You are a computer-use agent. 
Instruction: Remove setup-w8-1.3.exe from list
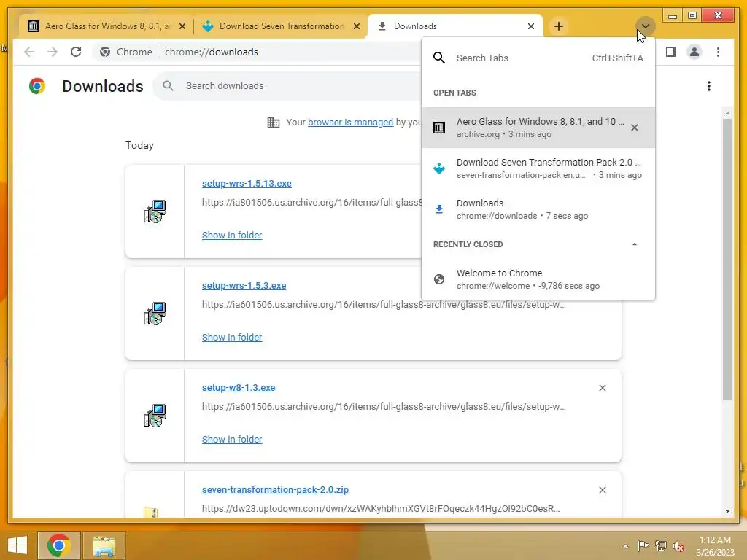click(x=602, y=388)
